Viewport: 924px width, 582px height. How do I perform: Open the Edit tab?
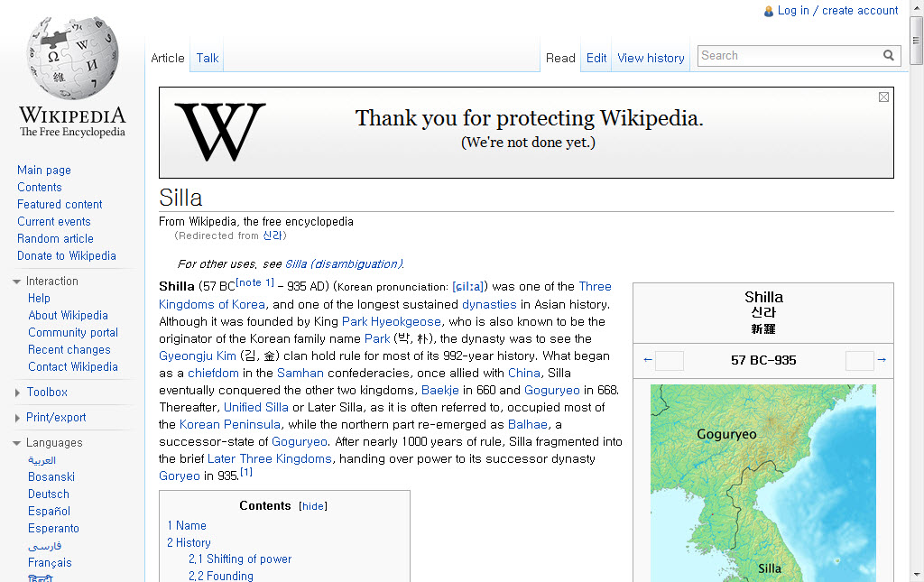[596, 58]
